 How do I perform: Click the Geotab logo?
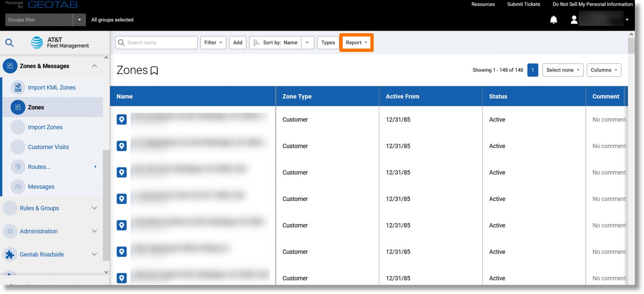[53, 4]
